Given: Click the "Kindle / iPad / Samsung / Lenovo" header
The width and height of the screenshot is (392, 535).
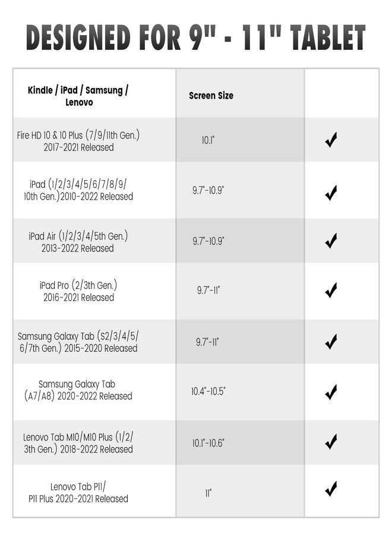Looking at the screenshot, I should (x=78, y=96).
